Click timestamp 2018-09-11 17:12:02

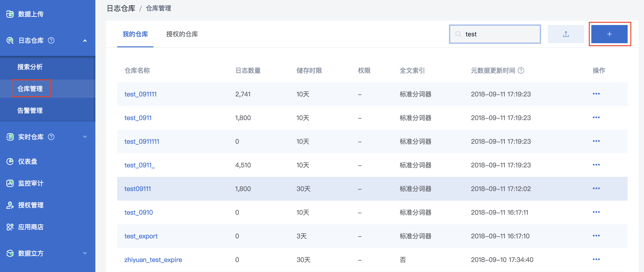pyautogui.click(x=501, y=189)
